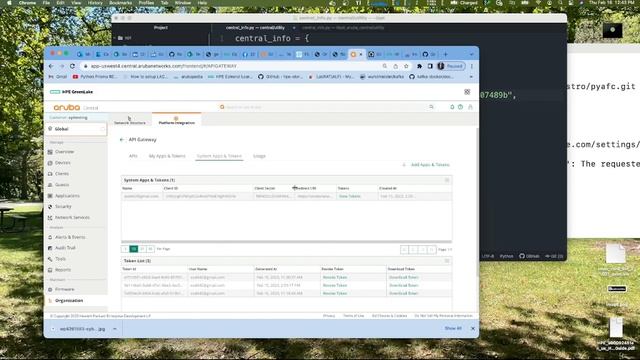Open the Aruba user profile icon
Viewport: 640px width, 360px height.
[470, 107]
